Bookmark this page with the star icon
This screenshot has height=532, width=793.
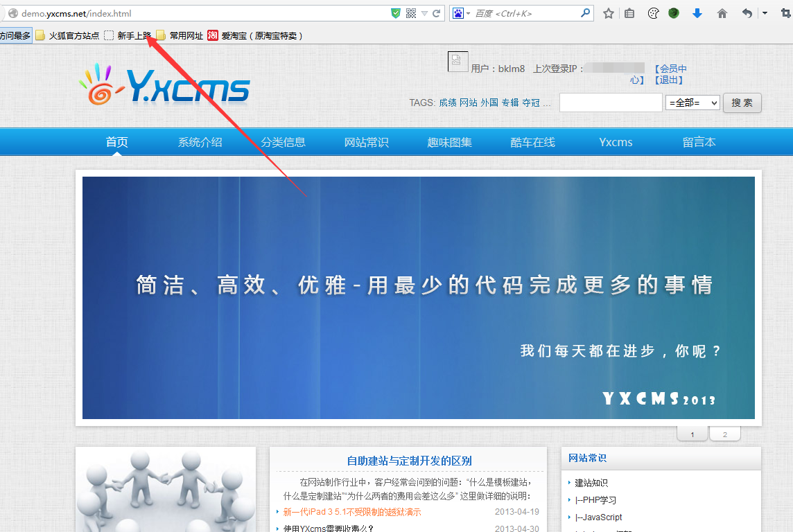(x=609, y=14)
